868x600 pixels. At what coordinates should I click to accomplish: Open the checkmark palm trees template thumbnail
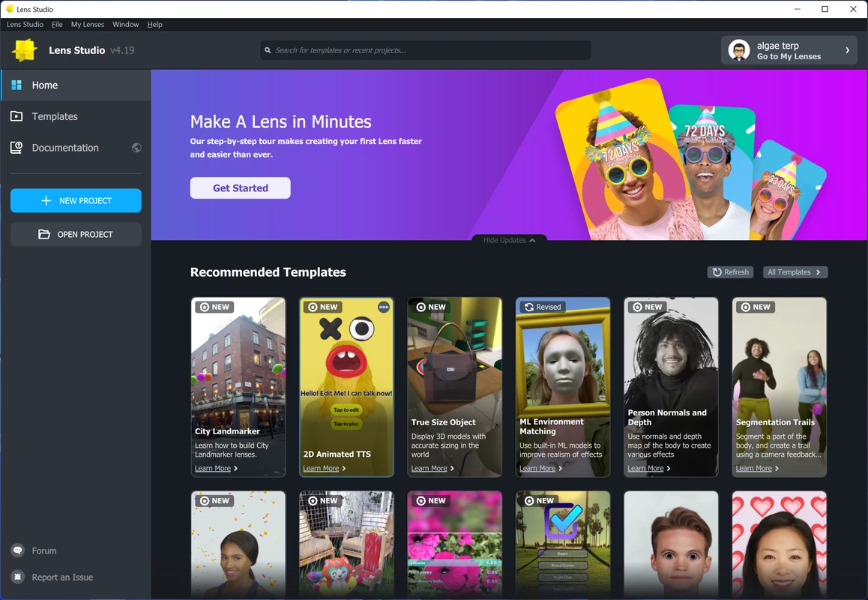point(563,545)
